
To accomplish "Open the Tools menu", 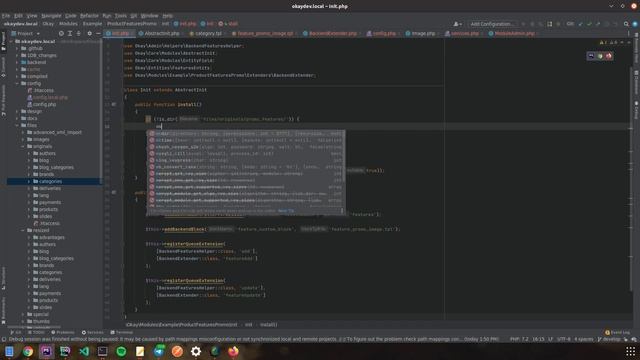I will (120, 16).
